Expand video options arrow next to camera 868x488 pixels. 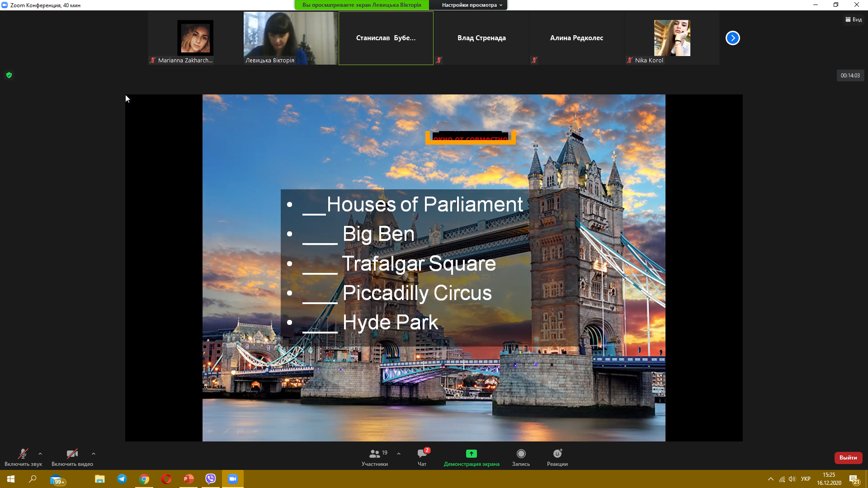coord(94,454)
